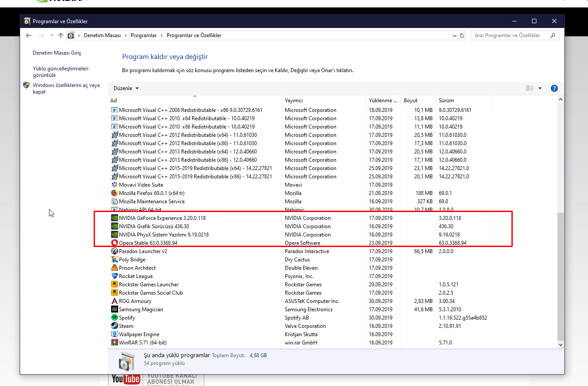This screenshot has width=588, height=386.
Task: Click the Paradox Launcher v2 icon
Action: coord(115,251)
